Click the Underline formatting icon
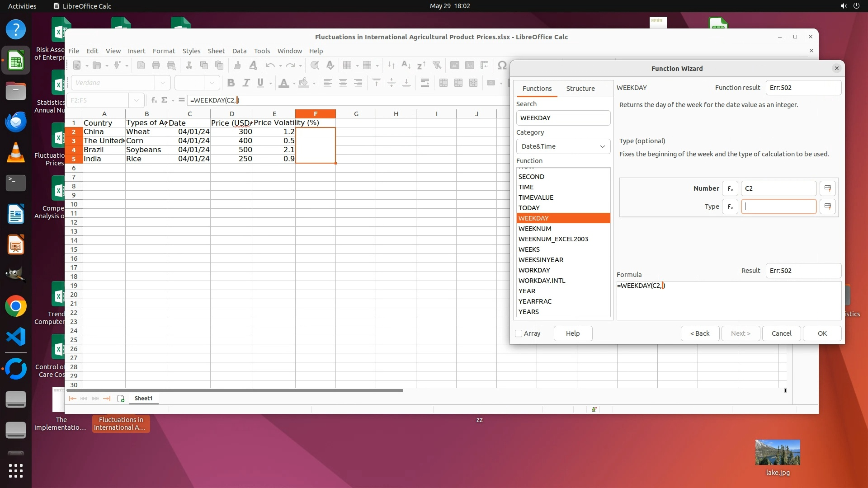 point(260,83)
